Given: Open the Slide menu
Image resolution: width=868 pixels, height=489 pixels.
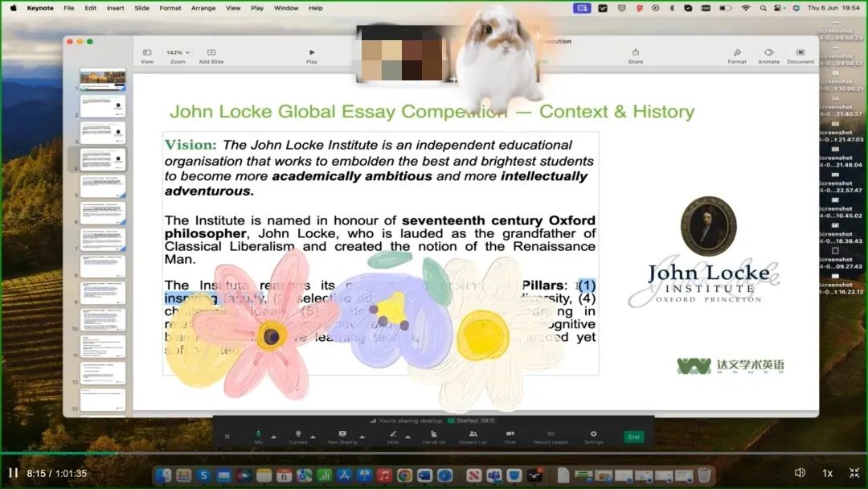Looking at the screenshot, I should point(141,8).
